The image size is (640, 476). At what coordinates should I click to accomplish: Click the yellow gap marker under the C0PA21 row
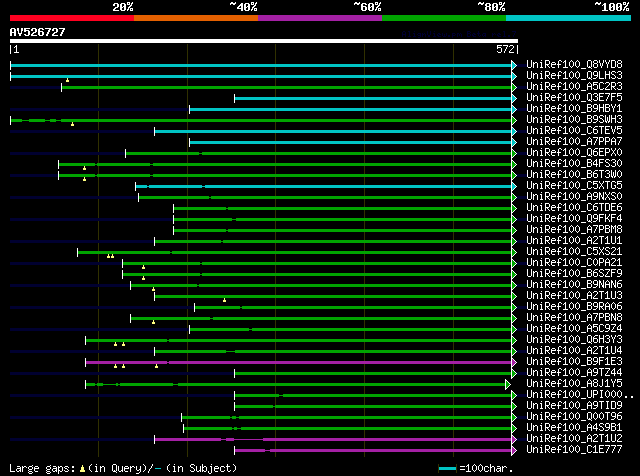click(143, 267)
